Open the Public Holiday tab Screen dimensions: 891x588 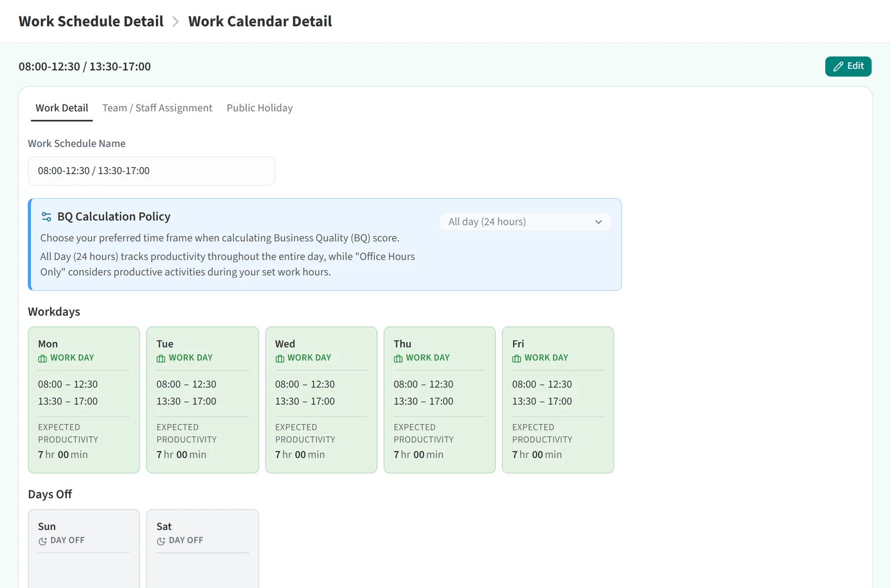(x=260, y=108)
